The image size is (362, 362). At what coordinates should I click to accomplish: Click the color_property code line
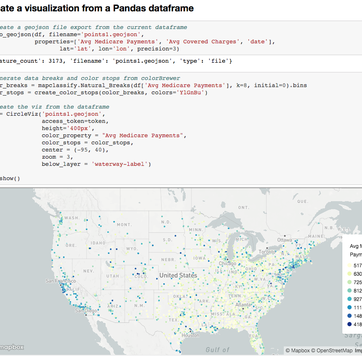pyautogui.click(x=114, y=136)
